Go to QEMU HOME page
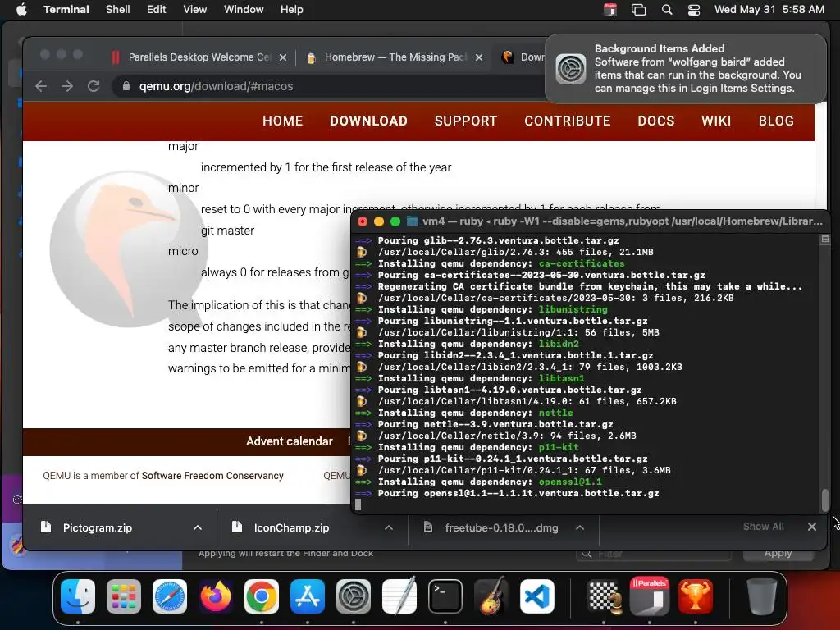Image resolution: width=840 pixels, height=630 pixels. [283, 121]
